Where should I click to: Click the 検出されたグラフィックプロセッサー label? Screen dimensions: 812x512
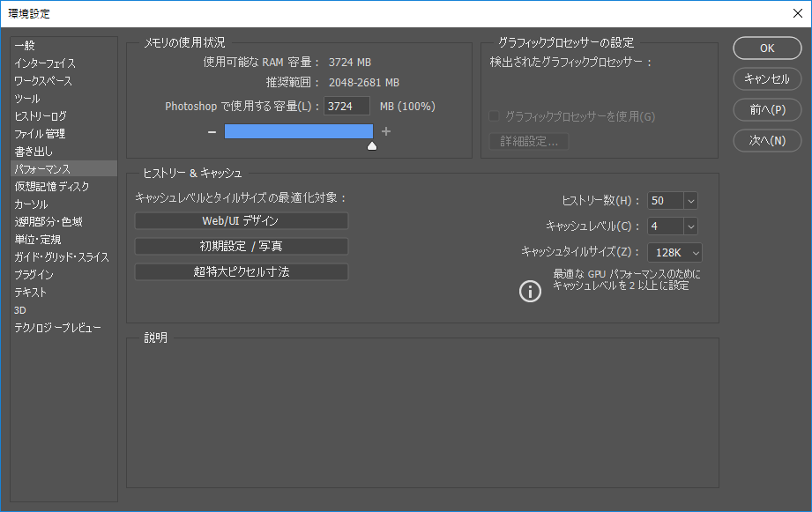(570, 62)
